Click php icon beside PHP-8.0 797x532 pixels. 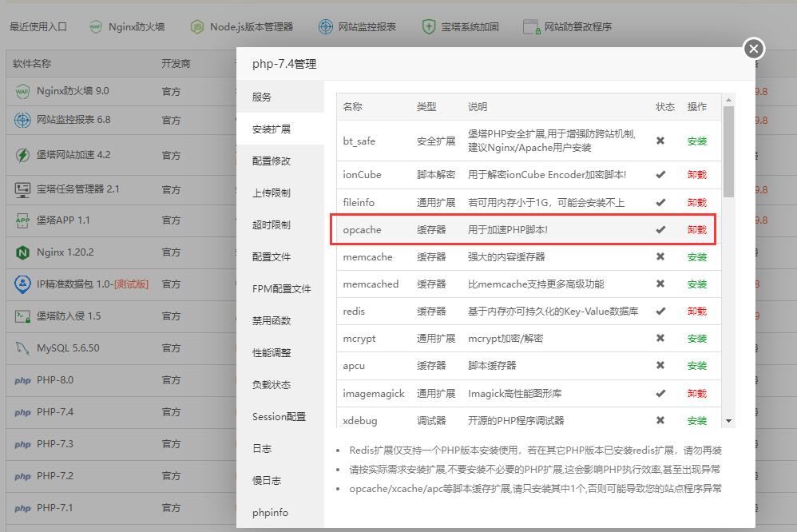[22, 380]
